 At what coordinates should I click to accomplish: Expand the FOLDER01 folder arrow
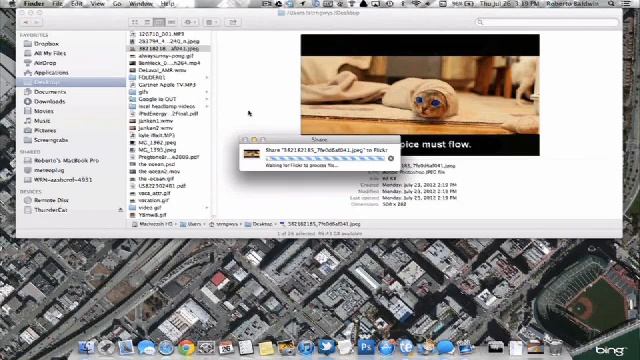pos(207,78)
